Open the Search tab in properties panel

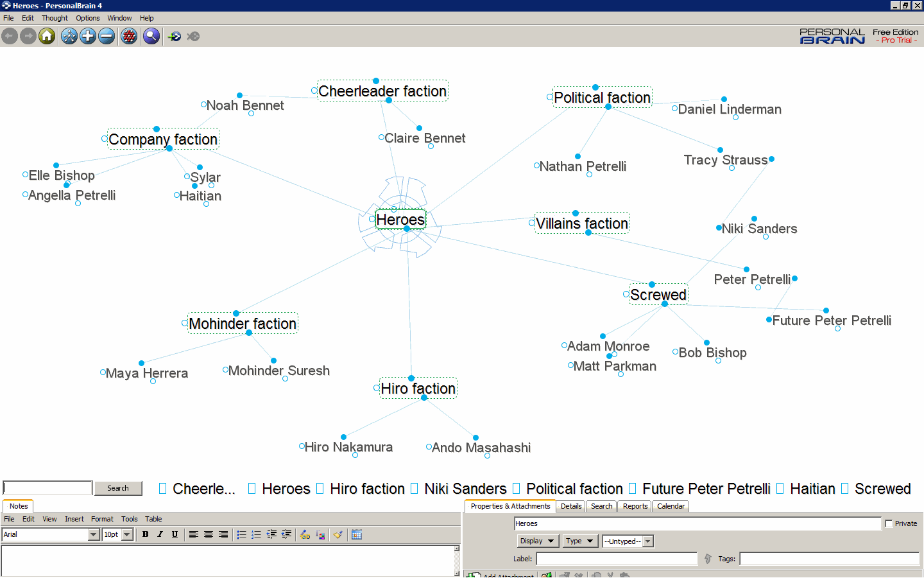[x=601, y=506]
